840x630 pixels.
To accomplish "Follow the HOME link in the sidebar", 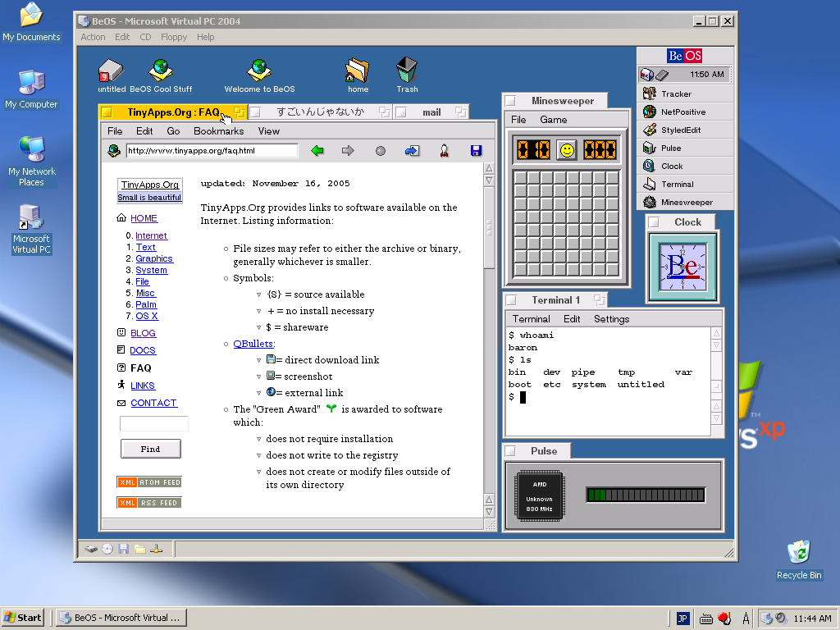I will click(x=144, y=218).
